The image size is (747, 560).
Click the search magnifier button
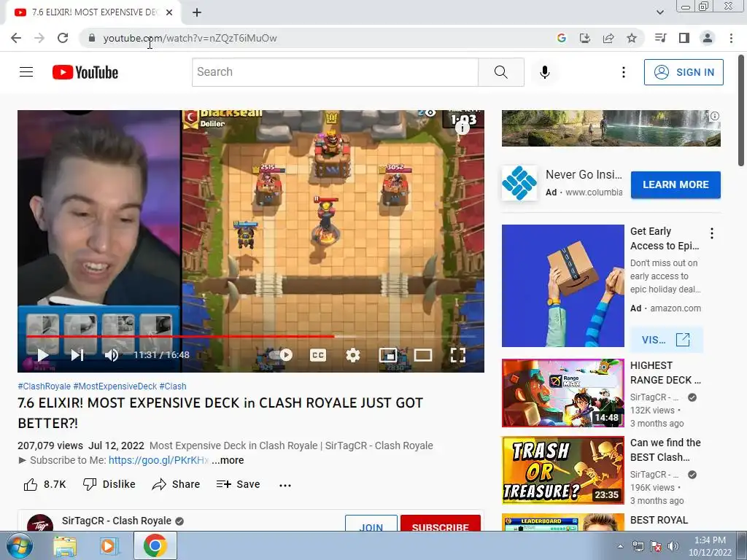click(500, 72)
